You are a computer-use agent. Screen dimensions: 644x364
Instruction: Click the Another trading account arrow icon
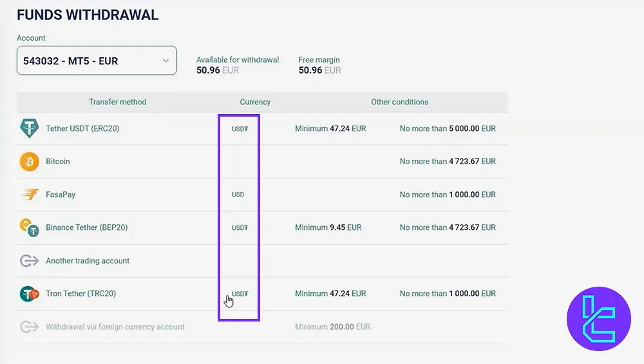(x=29, y=260)
